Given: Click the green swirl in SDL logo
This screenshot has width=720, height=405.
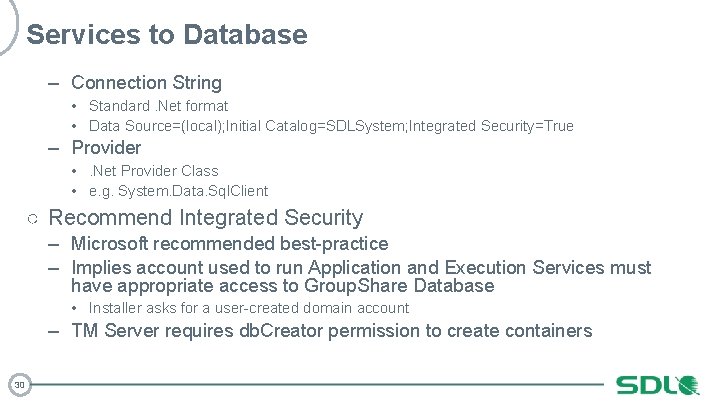Looking at the screenshot, I should [x=688, y=385].
